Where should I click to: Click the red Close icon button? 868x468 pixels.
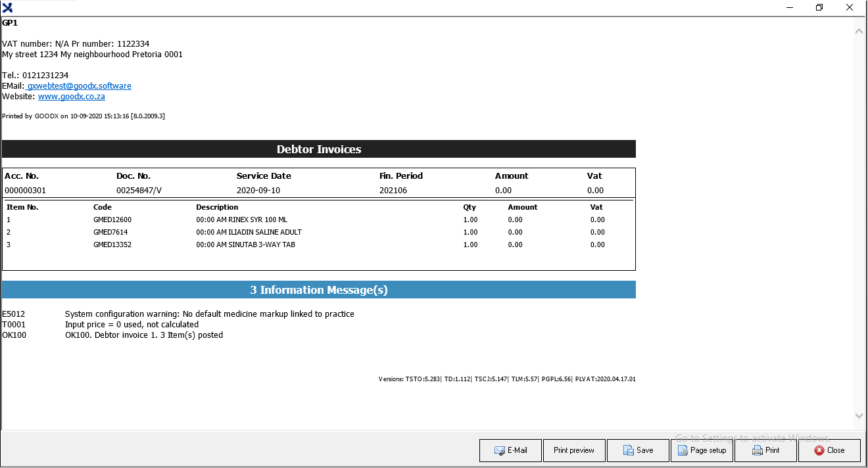[x=819, y=451]
